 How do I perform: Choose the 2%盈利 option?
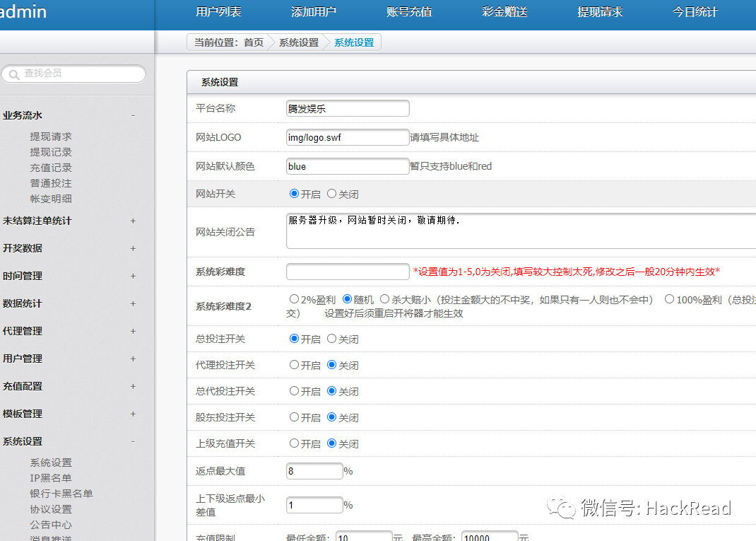[x=294, y=299]
